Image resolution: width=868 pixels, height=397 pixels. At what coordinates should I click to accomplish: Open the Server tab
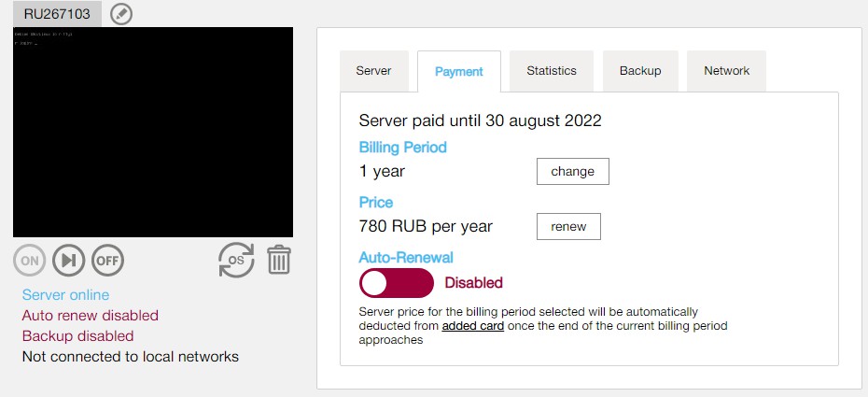tap(373, 71)
